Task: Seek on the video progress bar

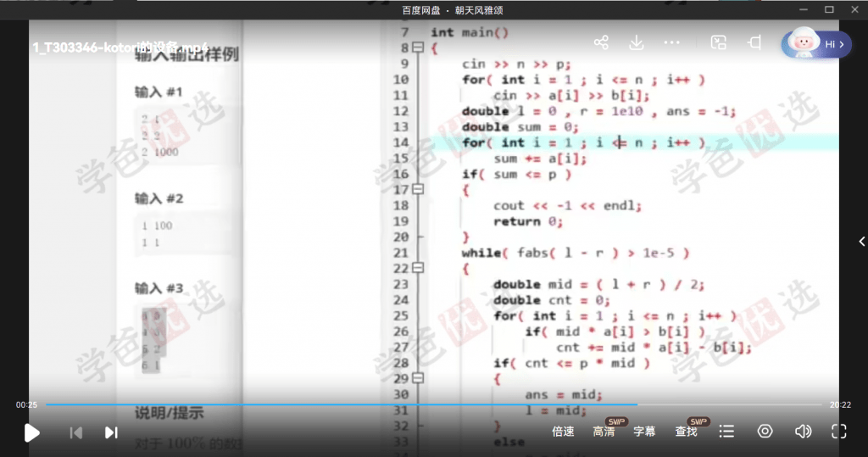Action: point(433,405)
